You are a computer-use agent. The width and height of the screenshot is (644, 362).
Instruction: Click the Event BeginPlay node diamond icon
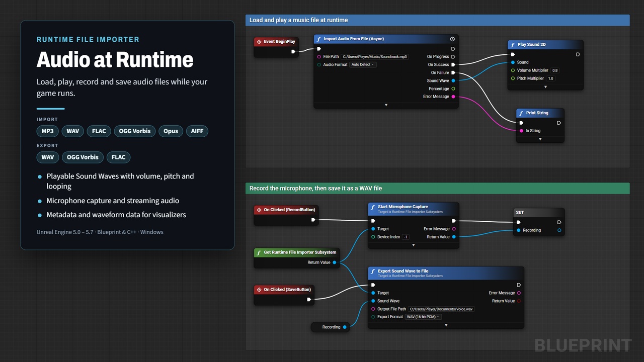pyautogui.click(x=259, y=42)
